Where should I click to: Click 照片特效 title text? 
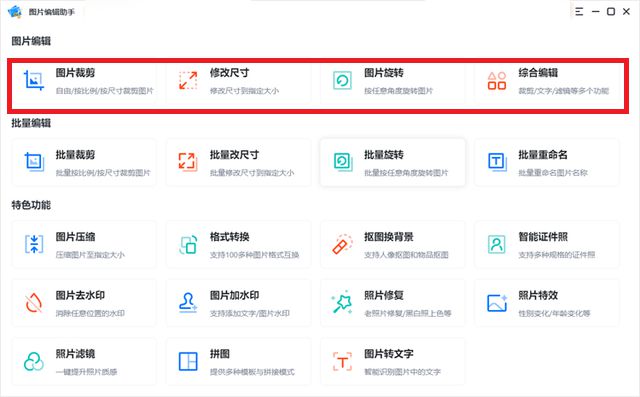click(538, 295)
